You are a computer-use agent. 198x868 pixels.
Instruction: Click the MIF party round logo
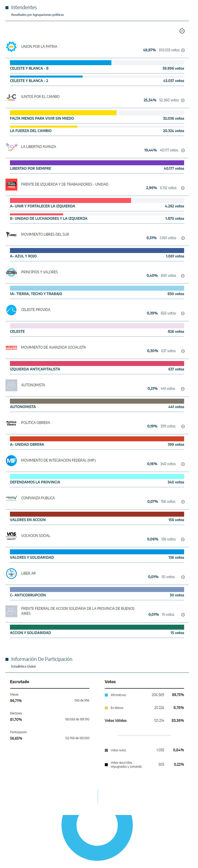coord(11,460)
